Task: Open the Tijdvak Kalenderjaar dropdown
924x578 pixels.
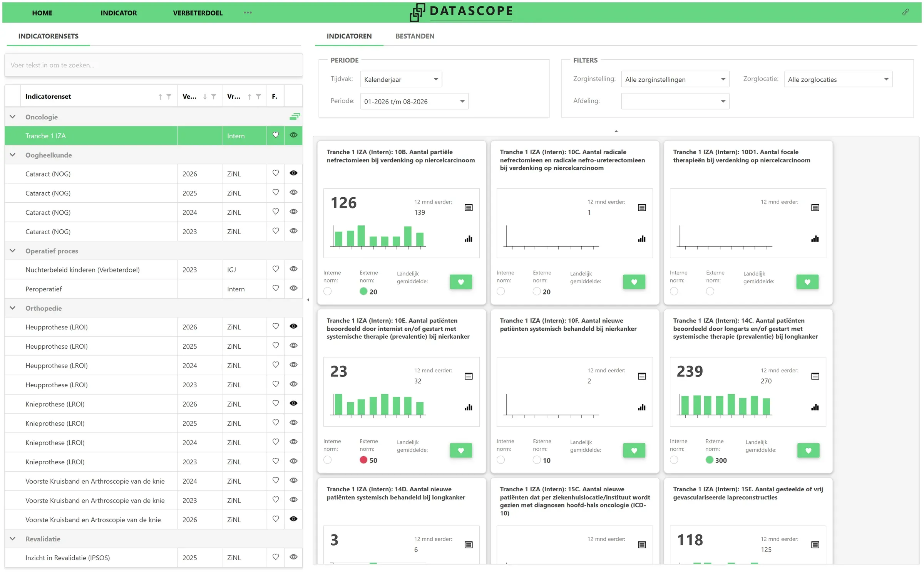Action: (x=401, y=79)
